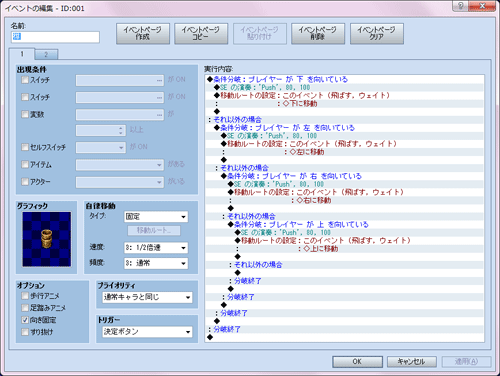Enable the first スイッチ condition checkbox
The width and height of the screenshot is (500, 376).
[x=25, y=80]
